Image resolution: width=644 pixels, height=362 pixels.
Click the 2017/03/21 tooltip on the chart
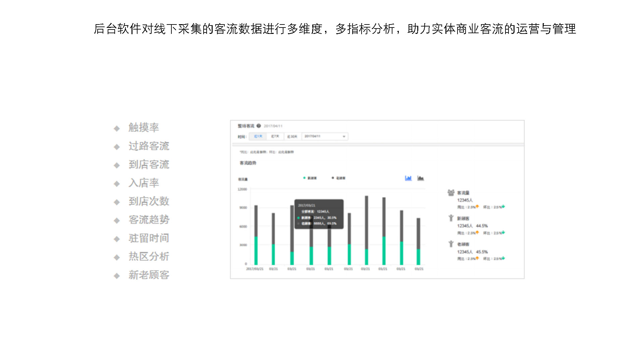tap(319, 214)
